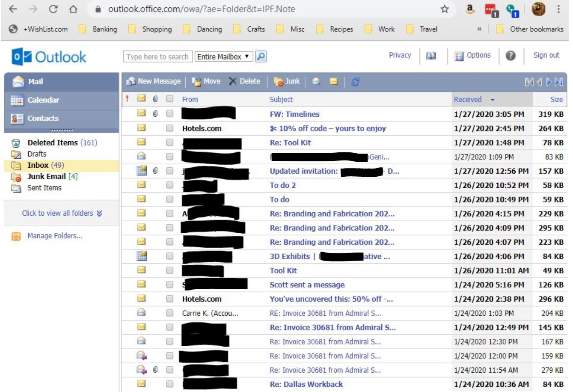
Task: Go to the next page of messages
Action: 549,82
